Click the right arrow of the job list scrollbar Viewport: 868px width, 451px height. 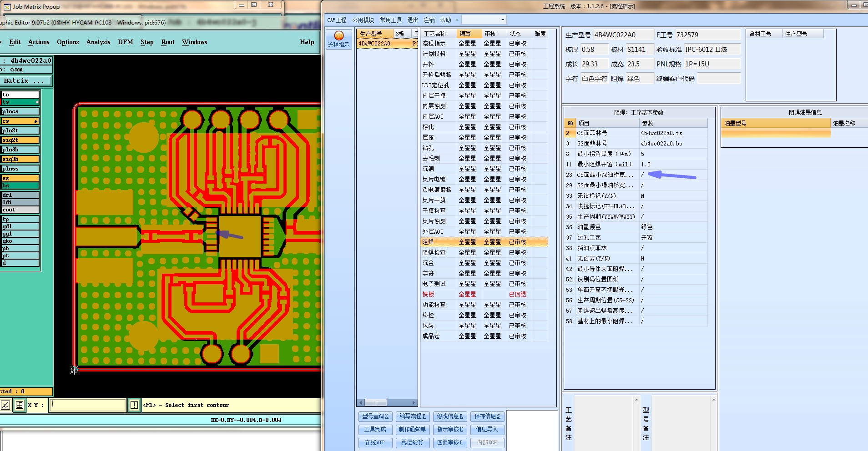click(414, 403)
